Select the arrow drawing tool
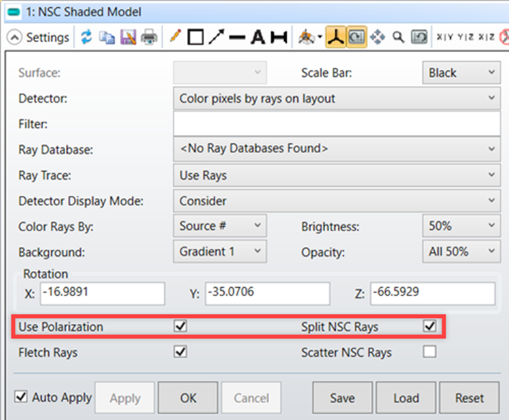Screen dimensions: 509x420 (216, 38)
